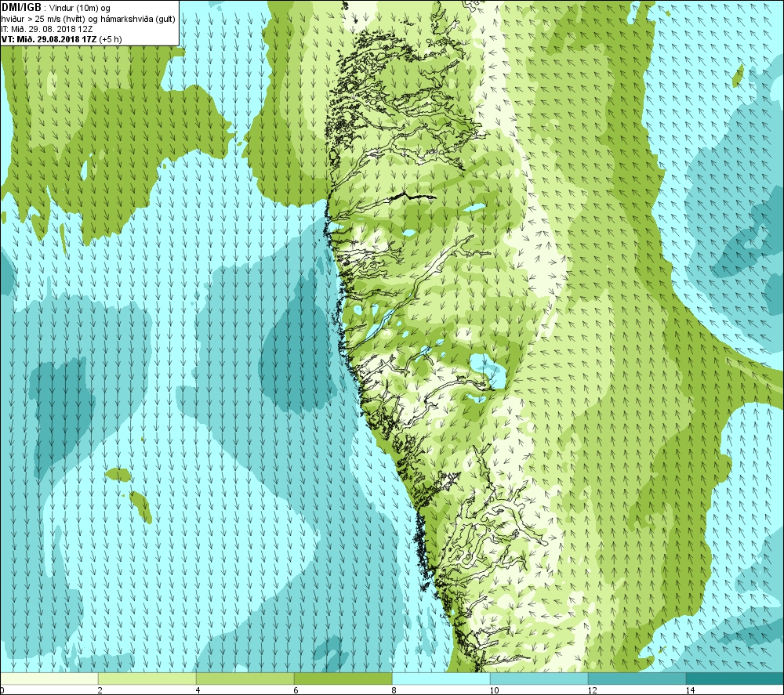
Task: Click the light green 2–4 m/s color swatch
Action: 147,679
